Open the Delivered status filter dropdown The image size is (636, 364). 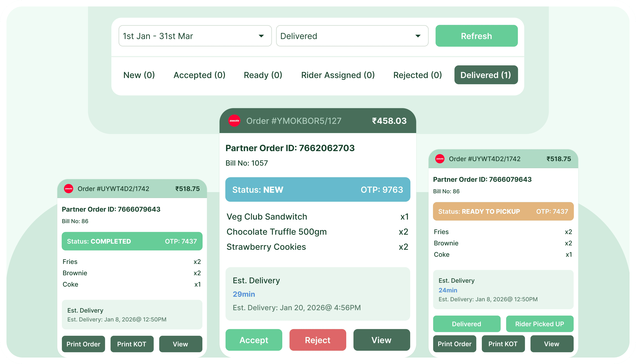352,36
